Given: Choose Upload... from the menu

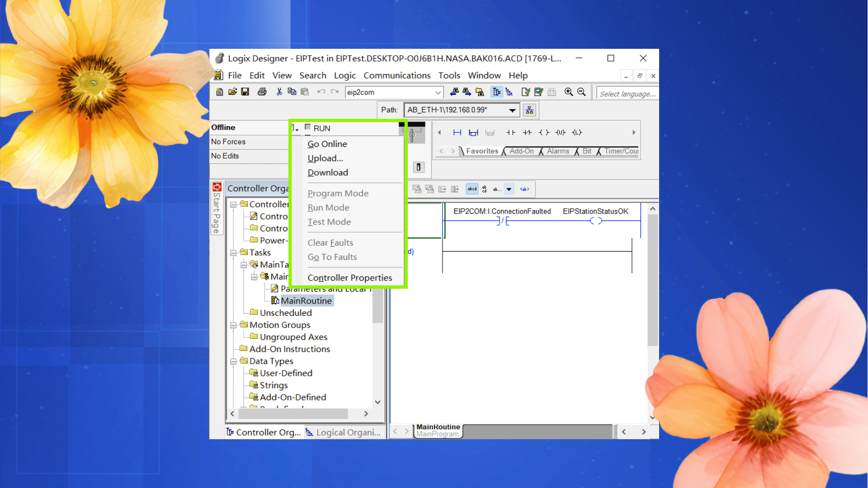Looking at the screenshot, I should (325, 158).
